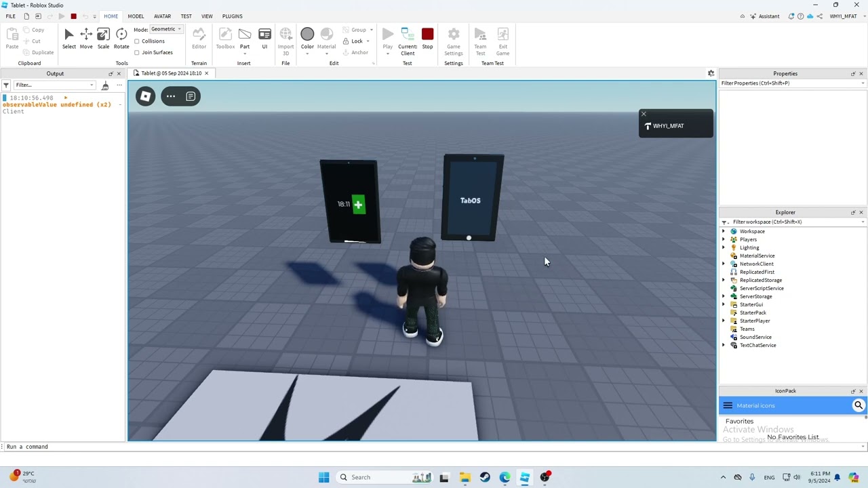The width and height of the screenshot is (868, 488).
Task: Activate the Rotate tool
Action: (121, 39)
